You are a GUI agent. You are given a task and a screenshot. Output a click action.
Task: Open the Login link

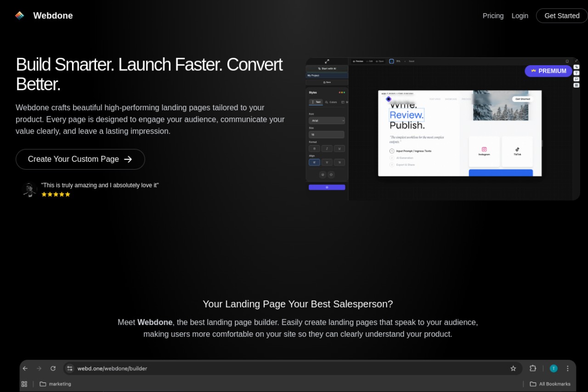click(520, 16)
